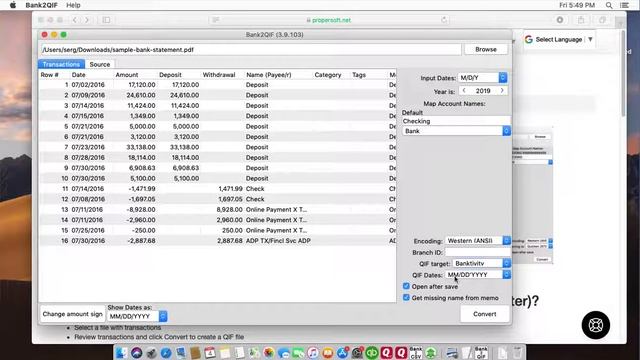Viewport: 640px width, 360px height.
Task: Click Safari forward arrow button
Action: (x=87, y=20)
